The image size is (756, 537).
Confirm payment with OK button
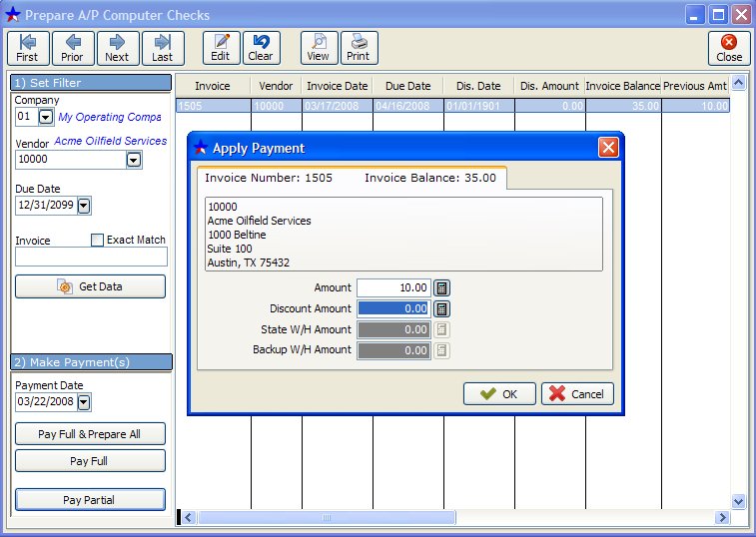tap(499, 394)
